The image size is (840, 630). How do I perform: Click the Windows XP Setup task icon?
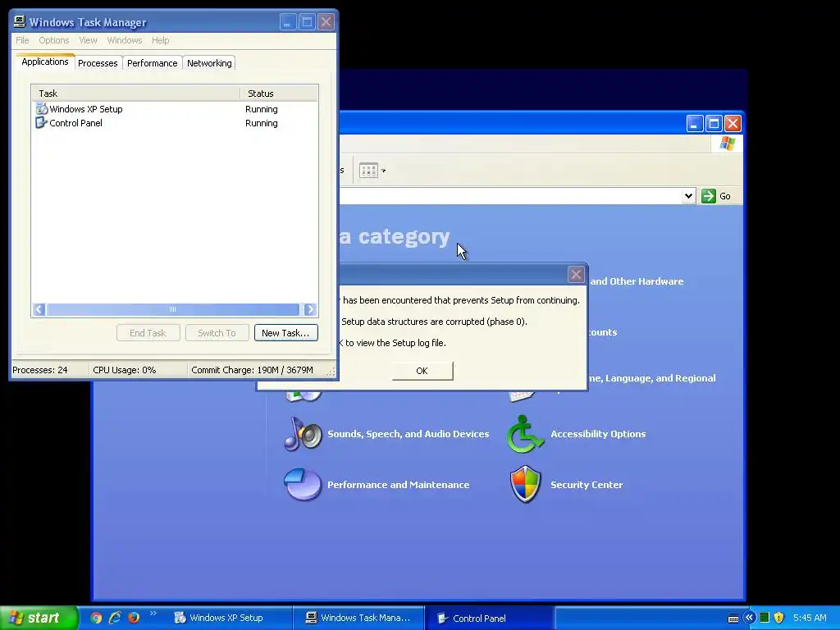pyautogui.click(x=41, y=109)
